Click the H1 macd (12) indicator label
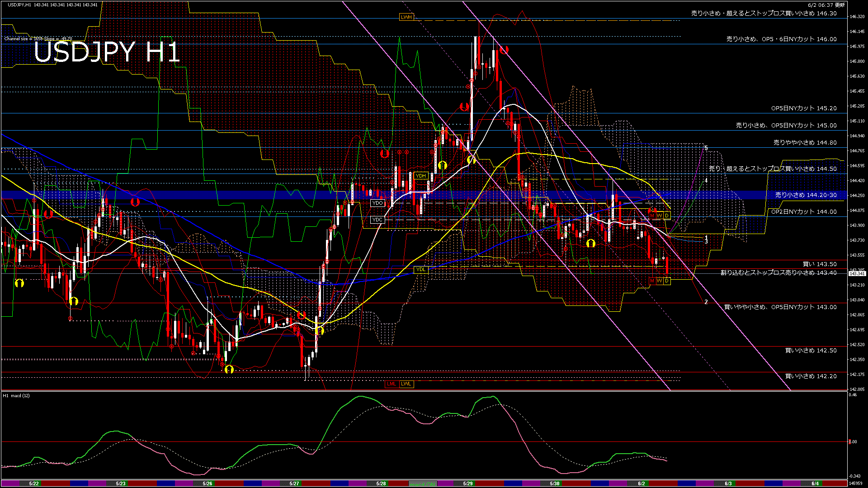 [17, 396]
